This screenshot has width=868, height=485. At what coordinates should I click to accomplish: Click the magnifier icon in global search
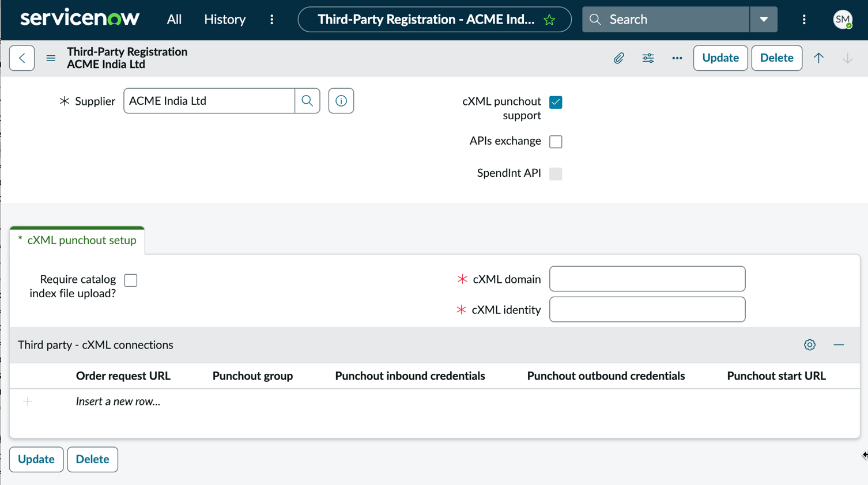point(595,20)
